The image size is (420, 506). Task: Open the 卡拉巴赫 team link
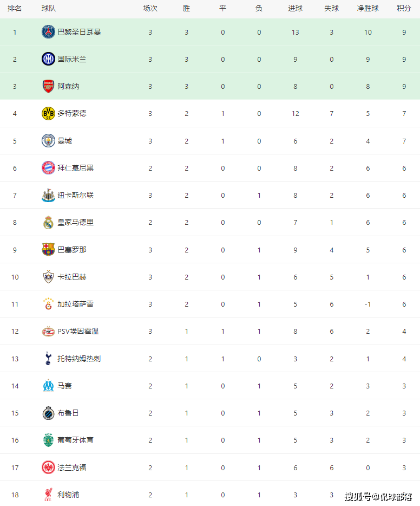pyautogui.click(x=72, y=277)
